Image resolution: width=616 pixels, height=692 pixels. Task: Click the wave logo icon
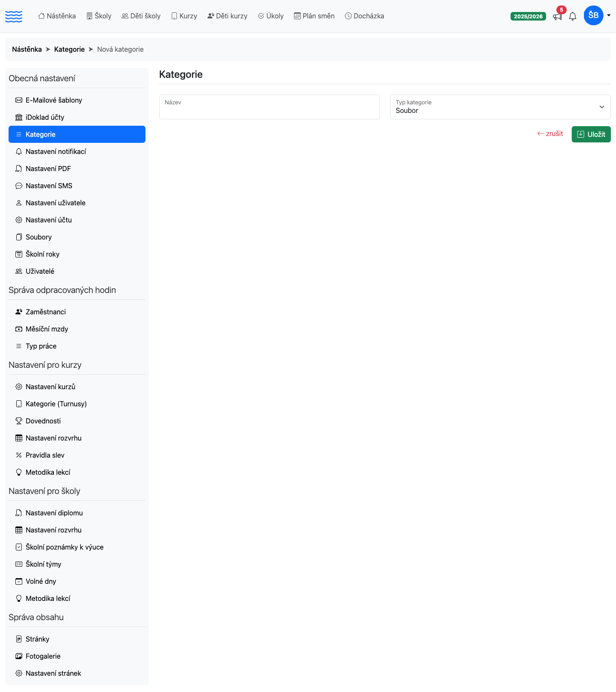point(14,16)
